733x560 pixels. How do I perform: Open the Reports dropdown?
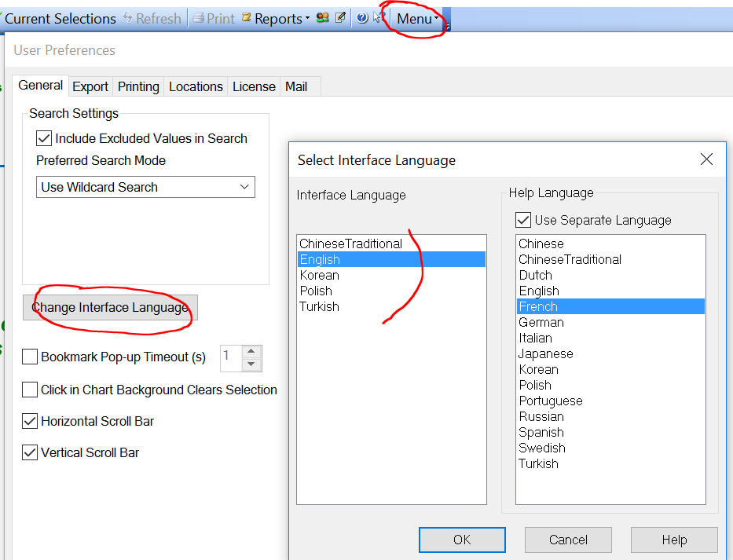click(x=276, y=19)
